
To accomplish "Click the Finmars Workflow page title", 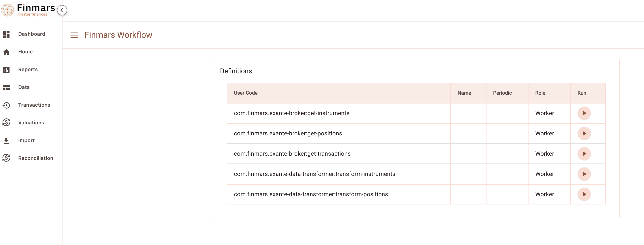I will 118,35.
